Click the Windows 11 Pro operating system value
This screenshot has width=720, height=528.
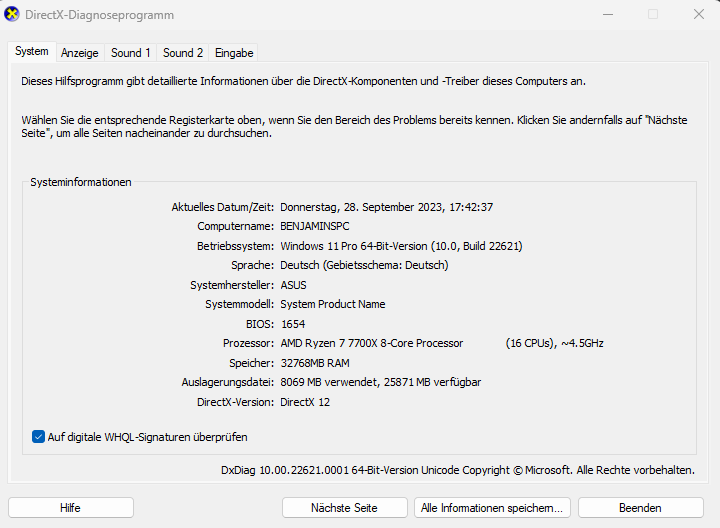(x=401, y=246)
